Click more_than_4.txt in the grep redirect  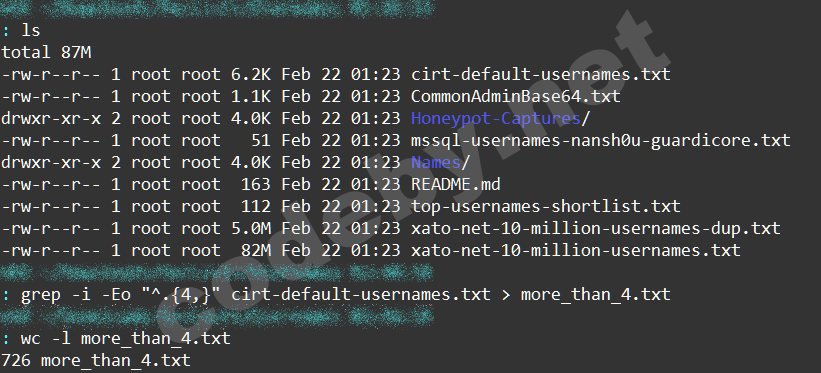point(595,295)
